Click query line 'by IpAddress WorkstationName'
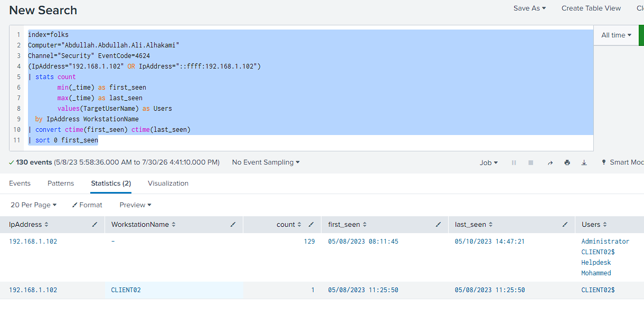The height and width of the screenshot is (327, 644). [87, 119]
